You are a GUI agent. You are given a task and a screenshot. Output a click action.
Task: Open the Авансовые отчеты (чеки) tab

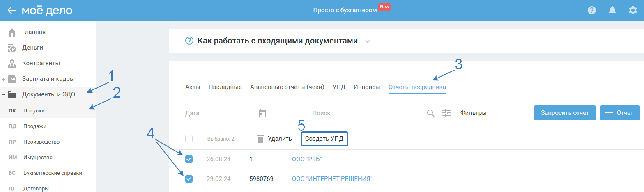(x=287, y=87)
